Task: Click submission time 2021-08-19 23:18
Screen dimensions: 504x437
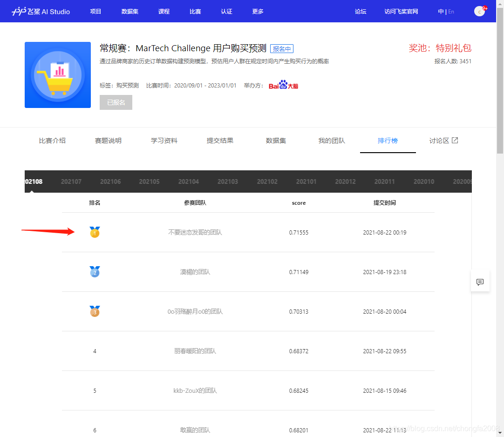Action: pos(385,272)
